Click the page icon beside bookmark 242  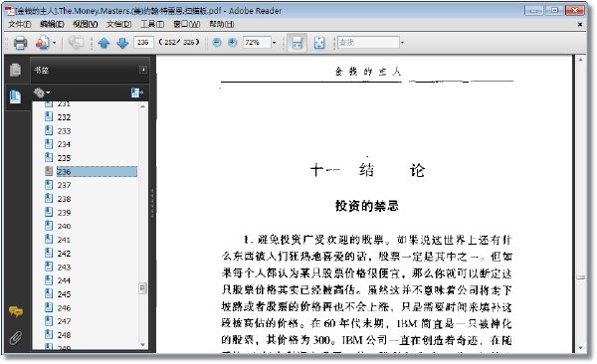(49, 254)
